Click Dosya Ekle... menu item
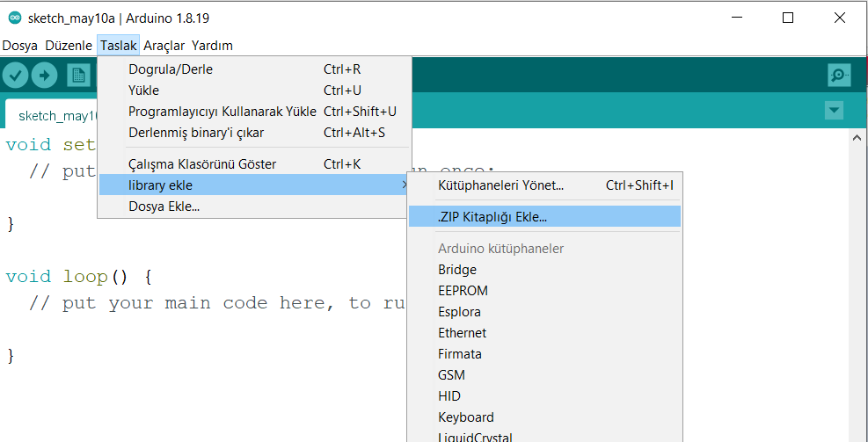 coord(164,207)
